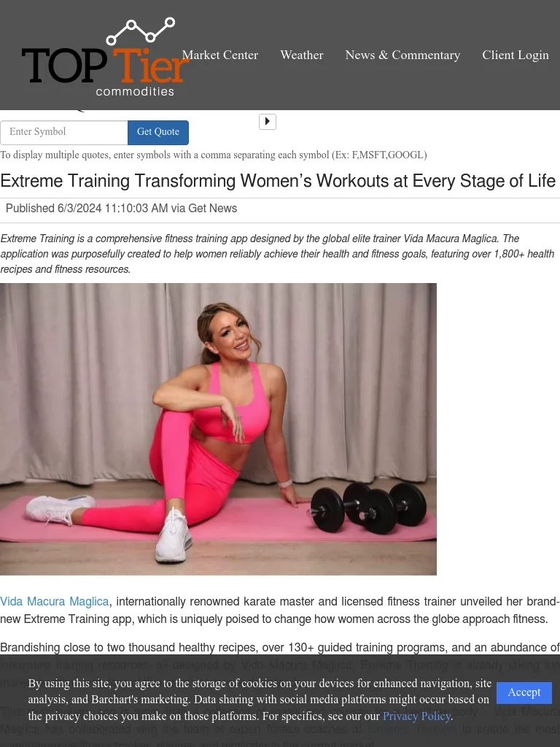The height and width of the screenshot is (747, 560).
Task: Click the trainer photo in the article
Action: point(218,429)
